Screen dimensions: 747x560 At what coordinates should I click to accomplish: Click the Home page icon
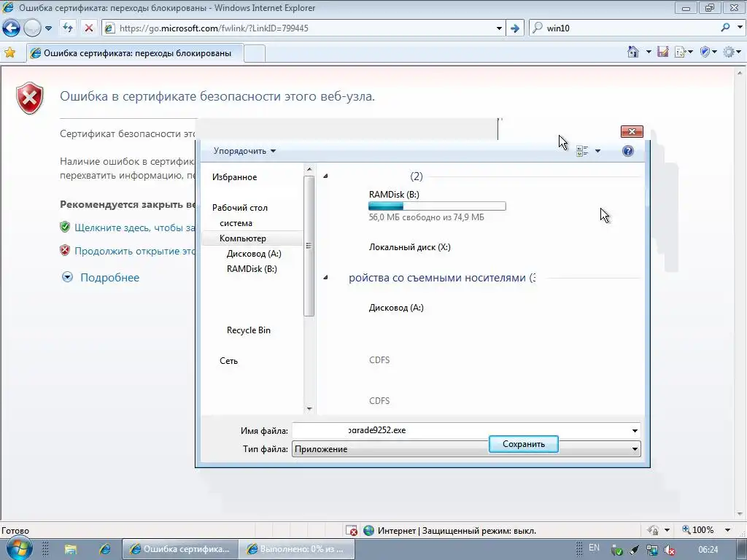click(x=632, y=52)
